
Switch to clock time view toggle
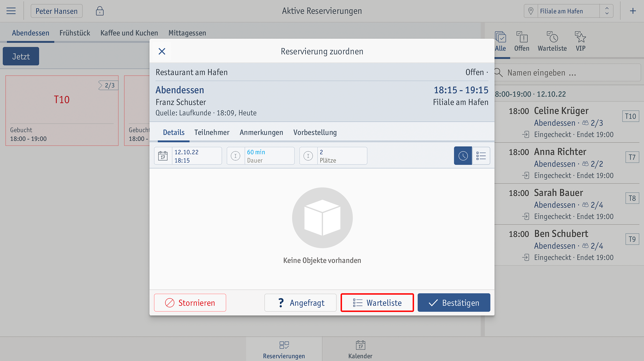[463, 156]
